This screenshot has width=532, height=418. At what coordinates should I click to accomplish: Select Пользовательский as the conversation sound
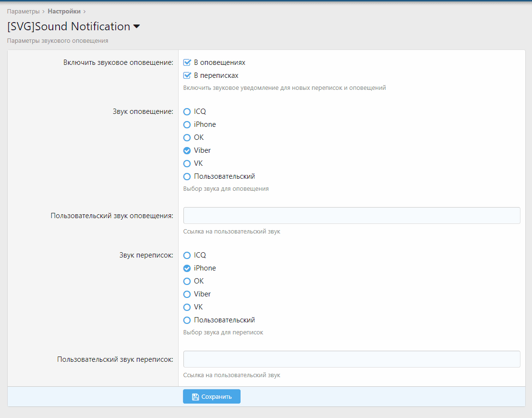pyautogui.click(x=186, y=320)
